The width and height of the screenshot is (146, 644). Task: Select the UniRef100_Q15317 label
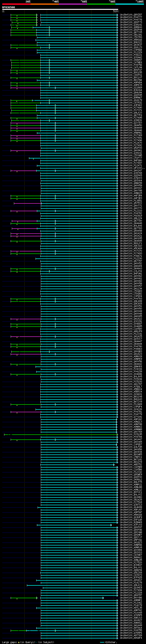131,339
